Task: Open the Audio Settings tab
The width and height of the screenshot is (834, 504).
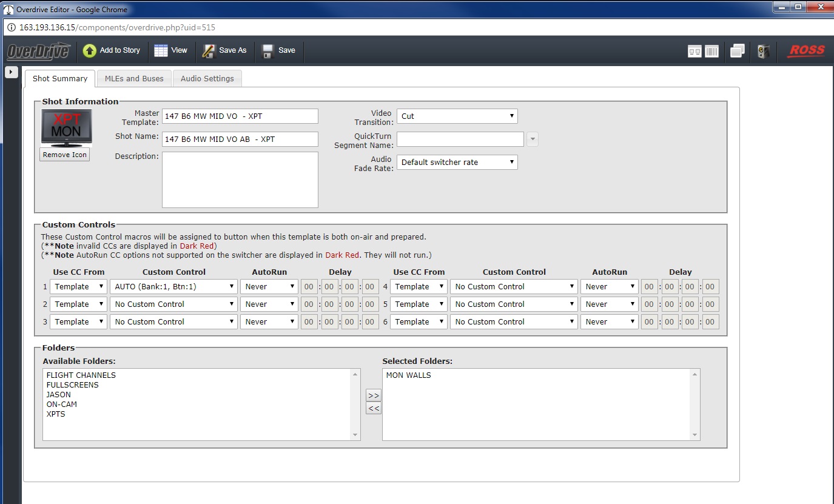Action: click(x=207, y=78)
